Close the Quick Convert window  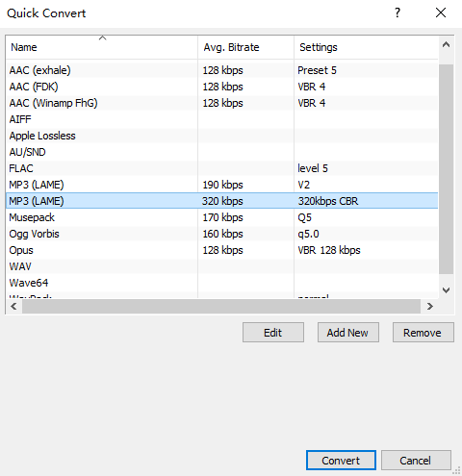[441, 13]
